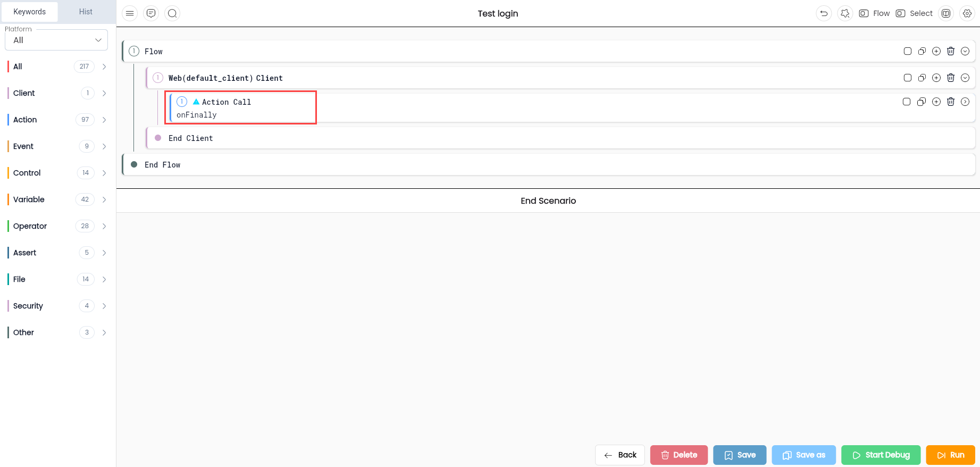The height and width of the screenshot is (467, 980).
Task: Duplicate the Web(default_client) Client row
Action: pos(922,78)
